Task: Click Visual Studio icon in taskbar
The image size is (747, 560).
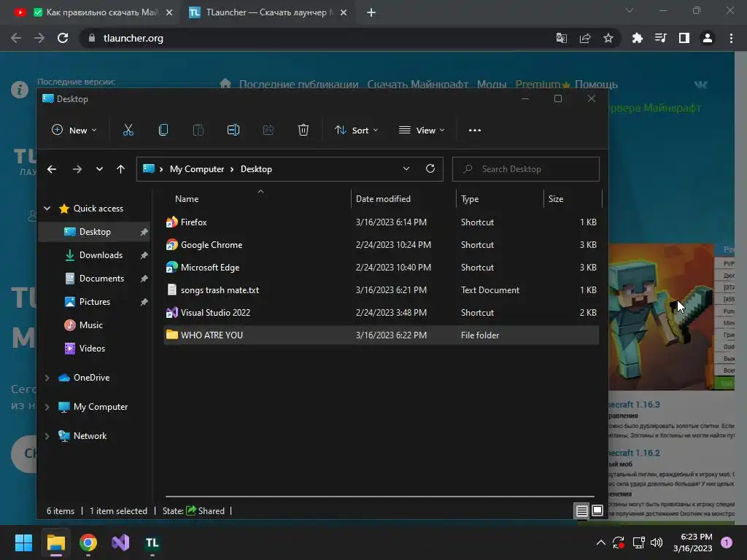Action: click(x=120, y=542)
